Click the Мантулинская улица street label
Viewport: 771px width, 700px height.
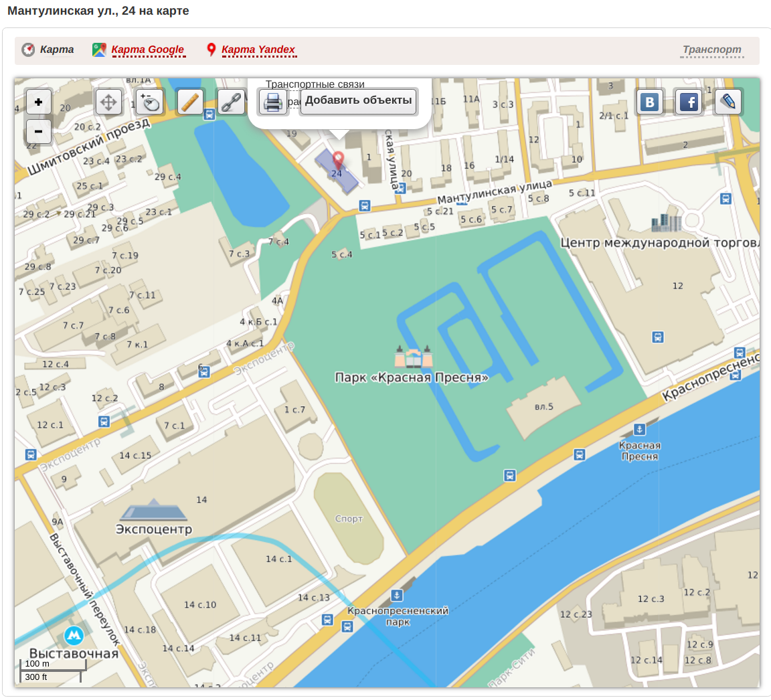(x=495, y=191)
